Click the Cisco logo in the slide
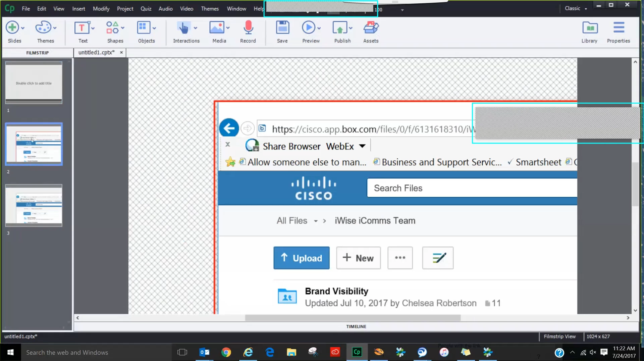This screenshot has height=361, width=644. point(314,188)
